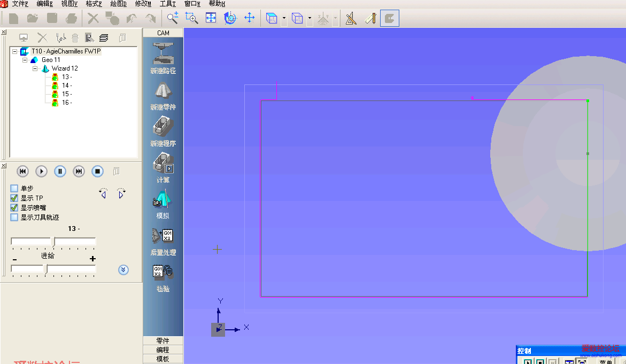Click the Zoom in/out magnifier tool
The height and width of the screenshot is (364, 626).
pyautogui.click(x=173, y=18)
